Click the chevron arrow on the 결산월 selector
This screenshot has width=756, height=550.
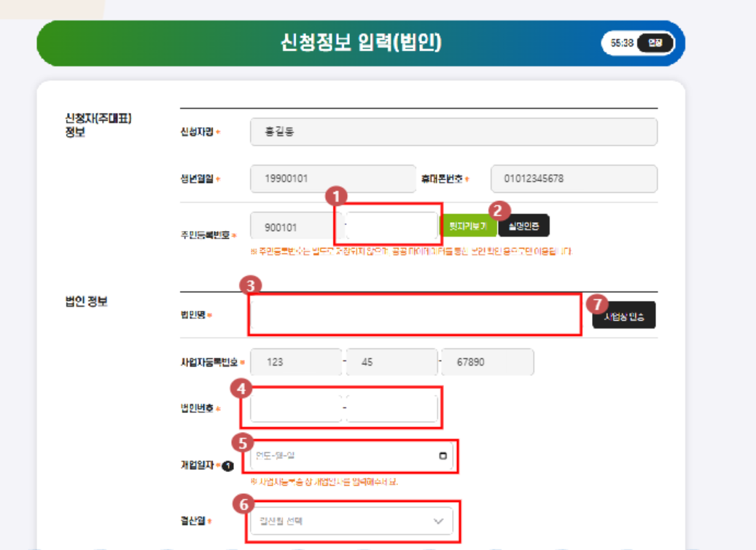pos(437,521)
